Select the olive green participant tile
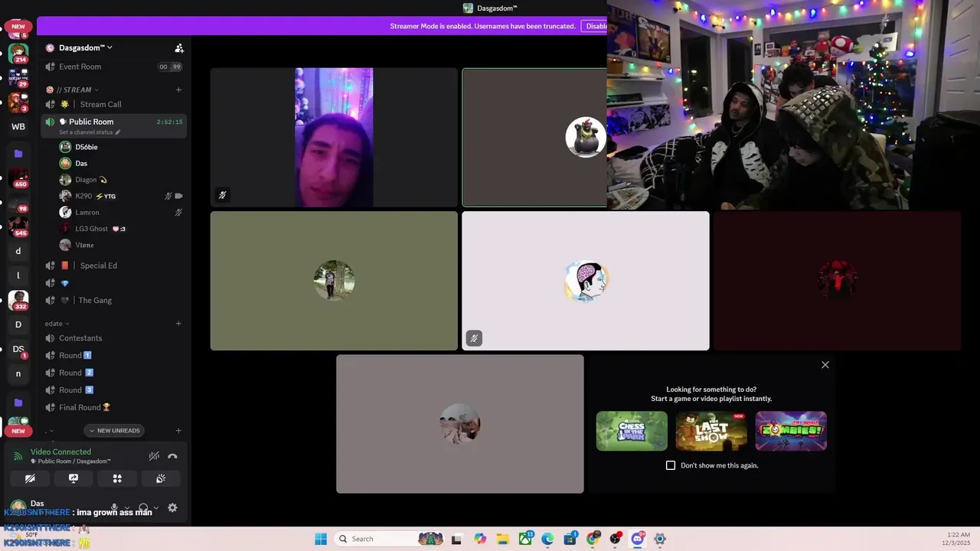The width and height of the screenshot is (980, 551). tap(334, 281)
